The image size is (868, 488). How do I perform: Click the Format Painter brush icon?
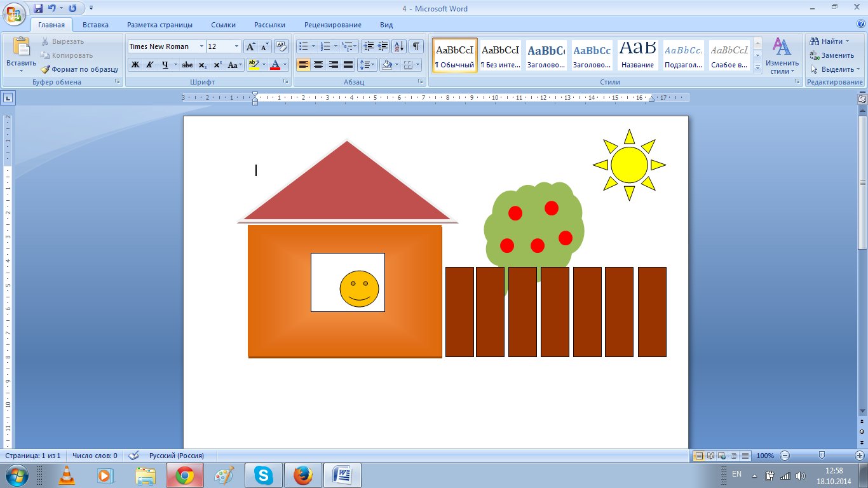[45, 69]
